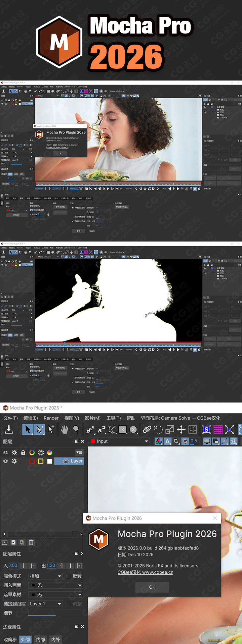The height and width of the screenshot is (644, 242).
Task: Tick the 调整 checkbox beside Layer 1 dropdown
Action: click(68, 604)
